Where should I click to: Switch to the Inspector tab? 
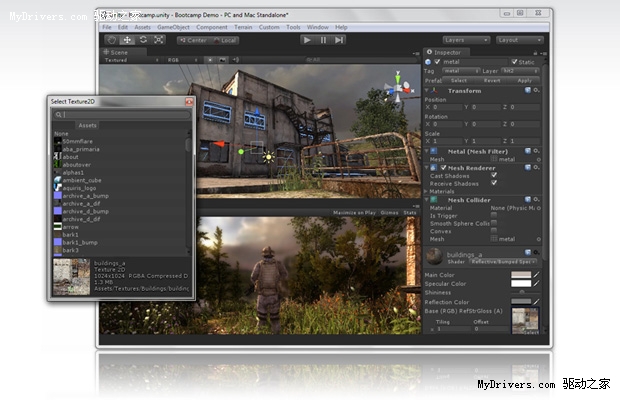click(x=447, y=52)
